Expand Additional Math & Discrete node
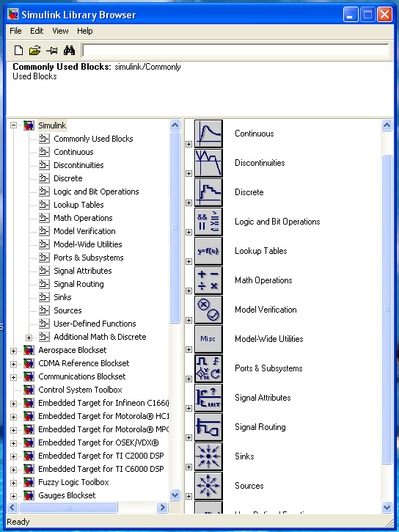The width and height of the screenshot is (399, 532). [x=29, y=338]
